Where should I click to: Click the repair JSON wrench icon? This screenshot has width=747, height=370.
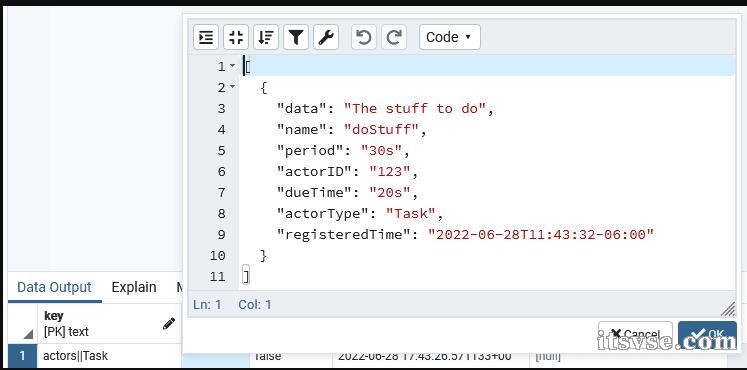click(326, 37)
